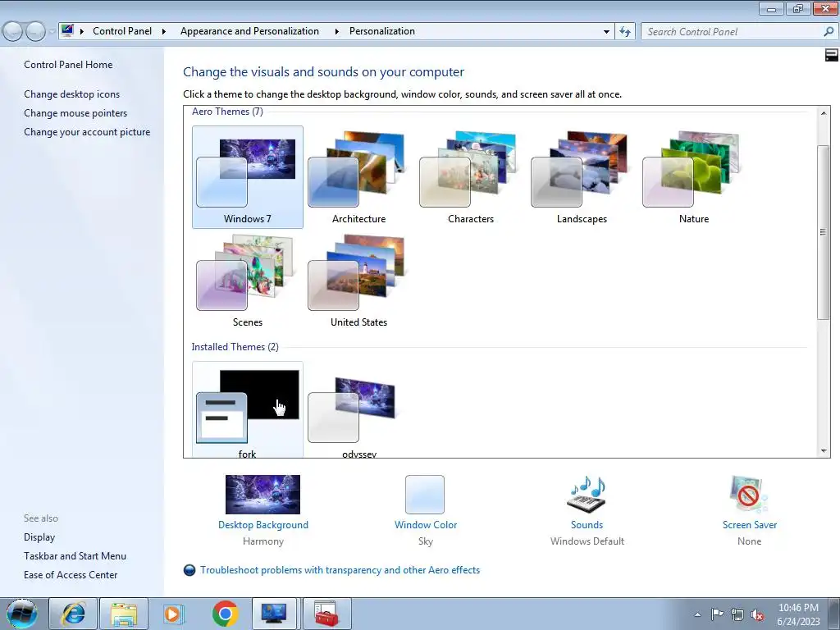Click the Desktop Background link text
The image size is (840, 630).
tap(263, 525)
